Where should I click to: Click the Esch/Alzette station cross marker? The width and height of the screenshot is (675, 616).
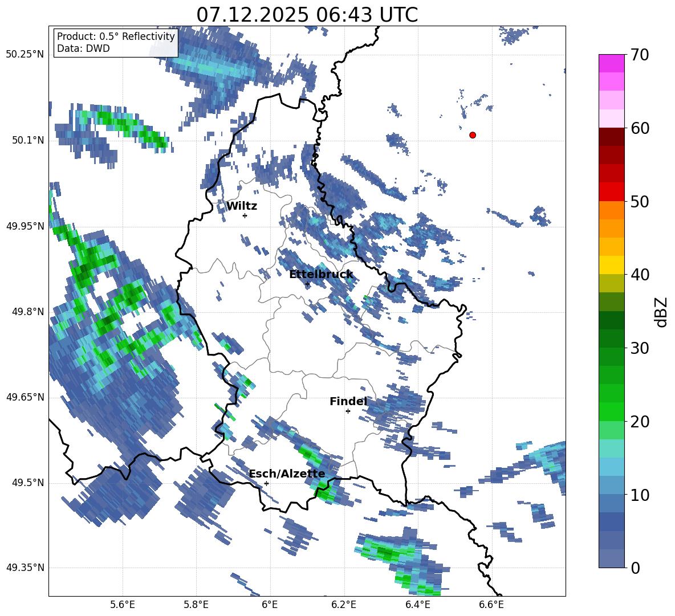[x=266, y=483]
